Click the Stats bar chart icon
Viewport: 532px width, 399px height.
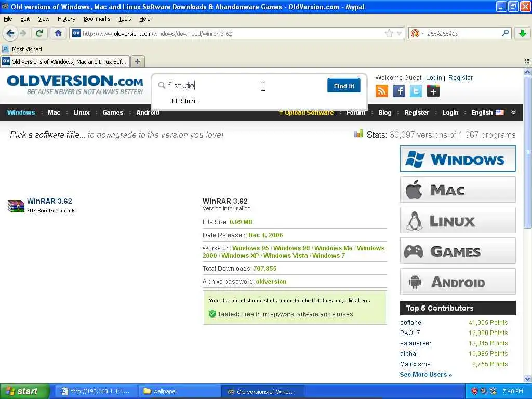coord(358,134)
